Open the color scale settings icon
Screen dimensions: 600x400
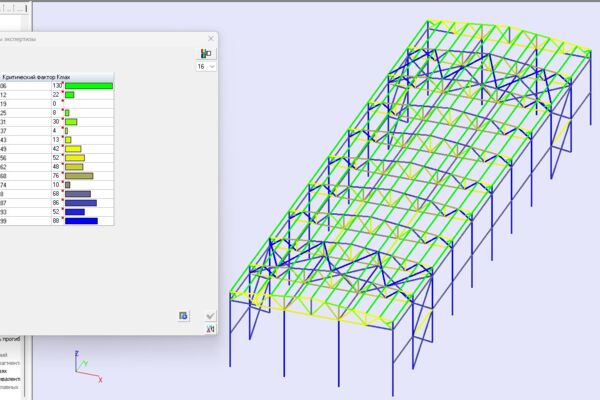pos(206,54)
